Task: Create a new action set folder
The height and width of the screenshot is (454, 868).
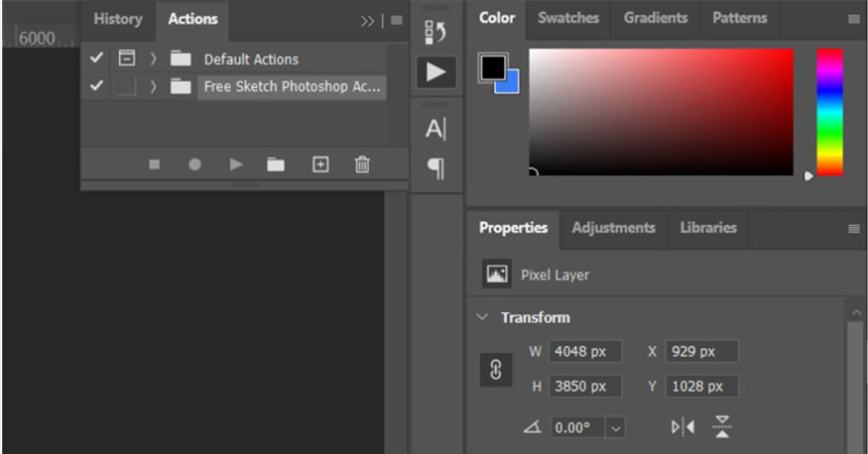Action: click(276, 165)
